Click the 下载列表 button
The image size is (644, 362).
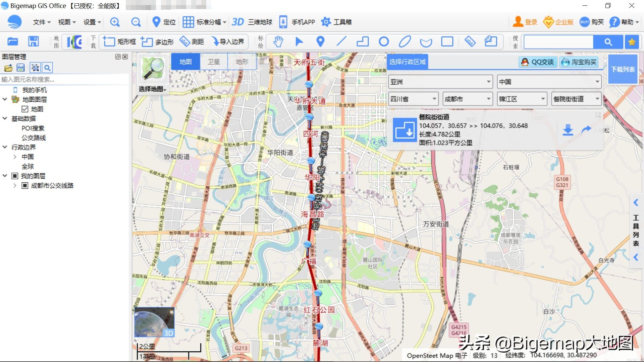click(623, 69)
